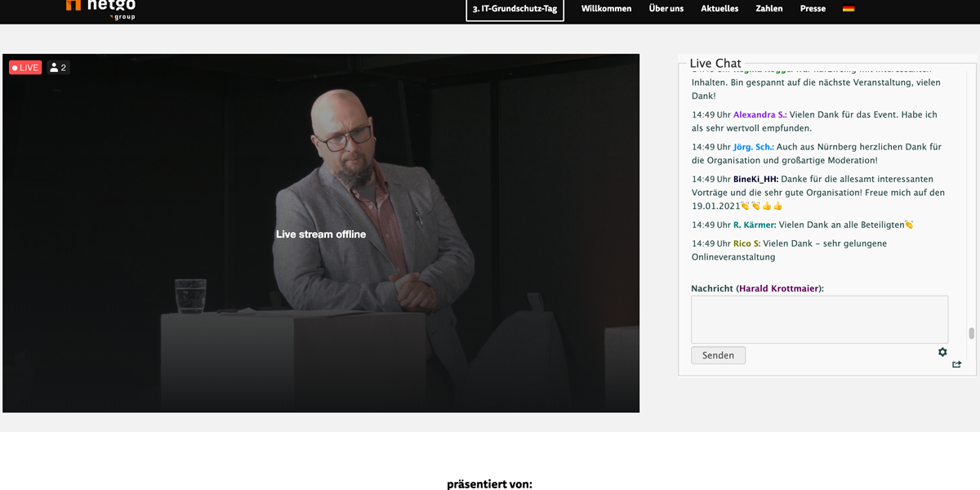Select BineKi_HH's name in the chat

coord(755,179)
